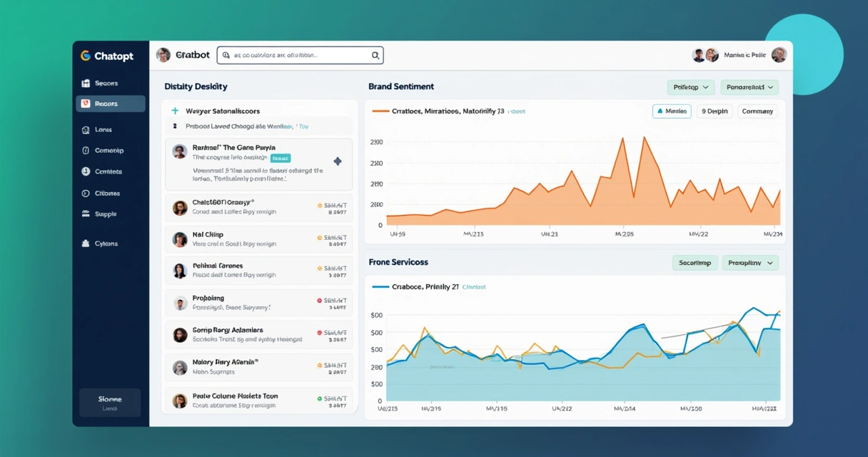Expand the rightmost dropdown in Brand Sentiment header
The width and height of the screenshot is (868, 457).
(x=750, y=86)
